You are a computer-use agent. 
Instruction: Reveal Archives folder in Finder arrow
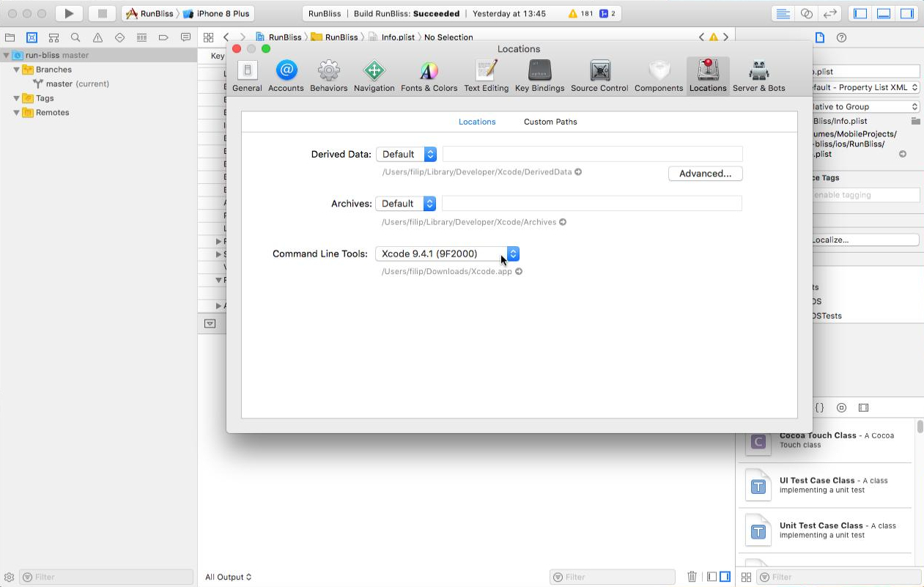click(563, 222)
